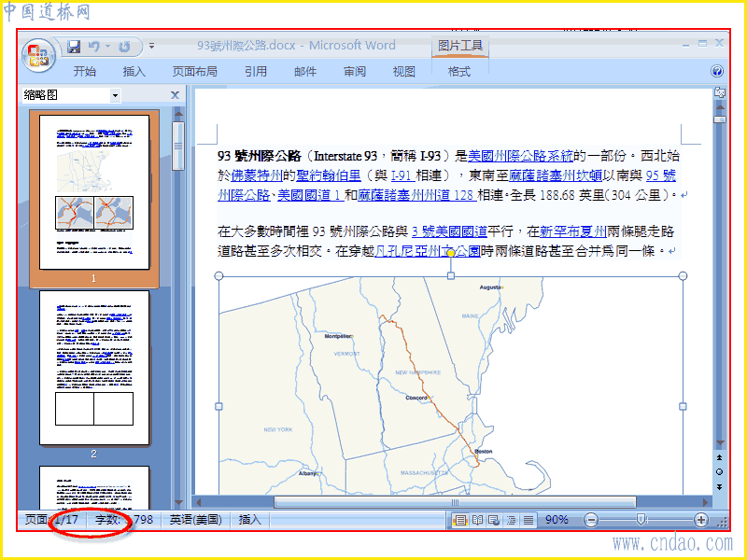Click the 字数 word count indicator

pyautogui.click(x=124, y=520)
